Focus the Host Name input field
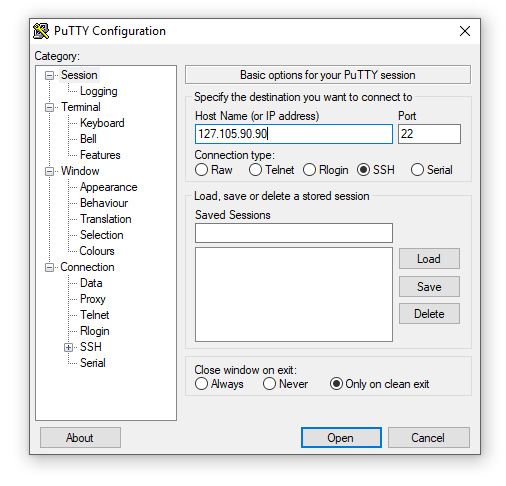The image size is (506, 486). pos(294,134)
